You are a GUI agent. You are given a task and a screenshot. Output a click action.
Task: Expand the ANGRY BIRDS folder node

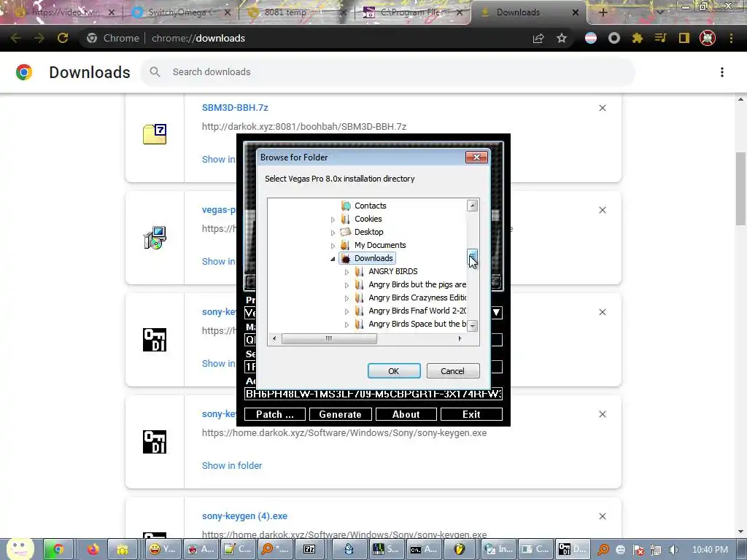[x=347, y=272]
